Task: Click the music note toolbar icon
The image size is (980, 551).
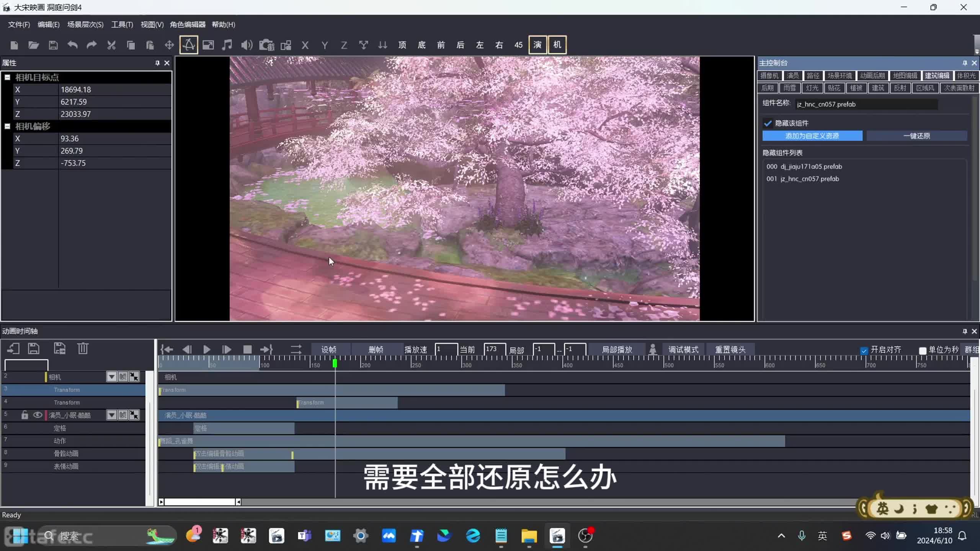Action: click(x=227, y=45)
